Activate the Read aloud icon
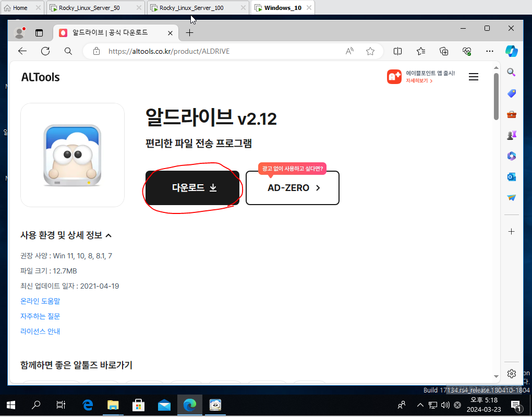 349,51
